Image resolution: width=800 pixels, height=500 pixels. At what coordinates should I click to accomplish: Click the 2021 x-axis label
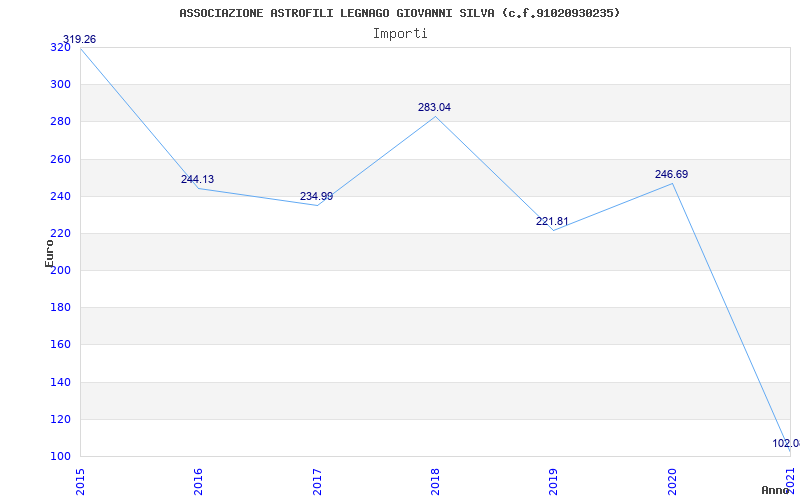click(x=790, y=482)
